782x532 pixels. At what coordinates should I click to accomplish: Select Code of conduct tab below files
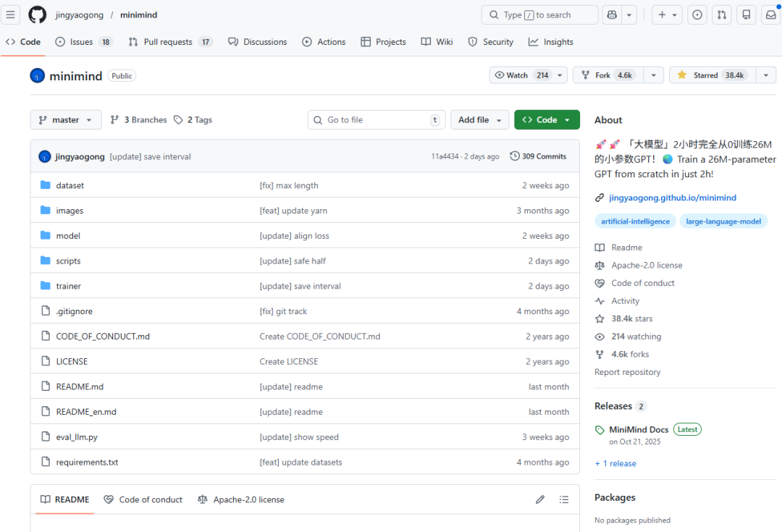point(143,499)
